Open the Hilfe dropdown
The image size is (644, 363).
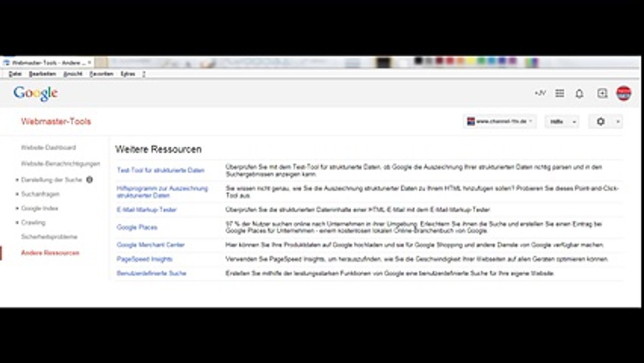click(x=562, y=122)
